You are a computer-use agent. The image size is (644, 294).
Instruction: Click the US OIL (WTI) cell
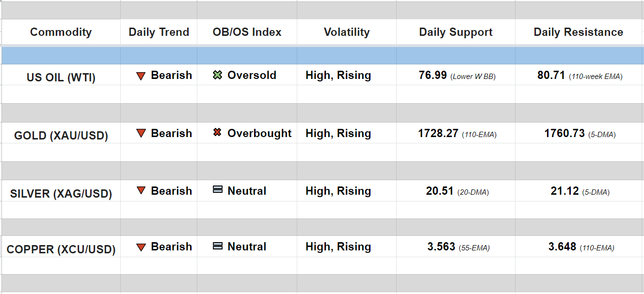point(61,77)
